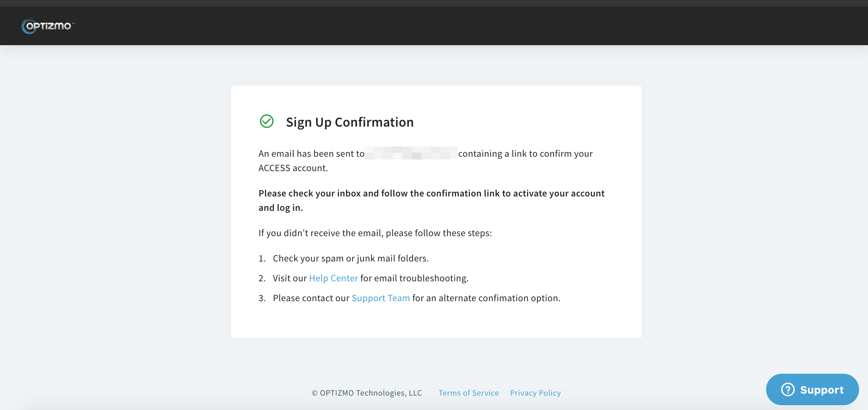
Task: Click '© OPTIZMO Technologies, LLC' text
Action: tap(367, 393)
